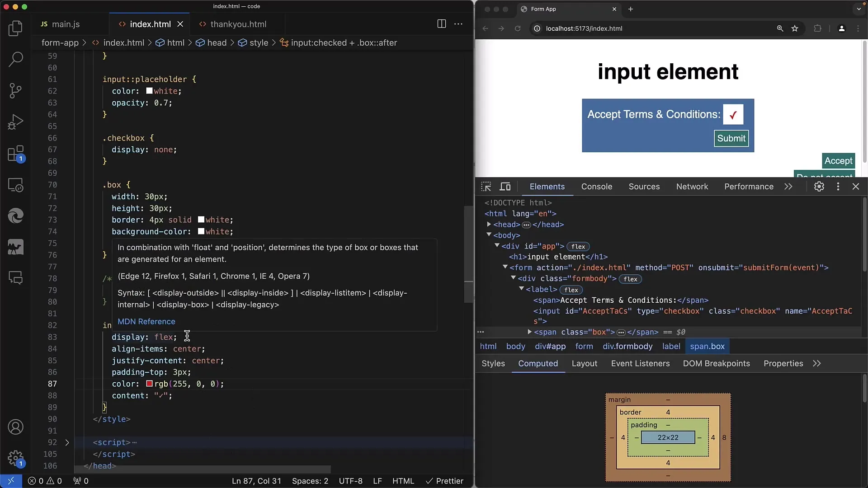Click the red rgb(255, 0, 0) color swatch
Viewport: 868px width, 488px height.
point(149,384)
